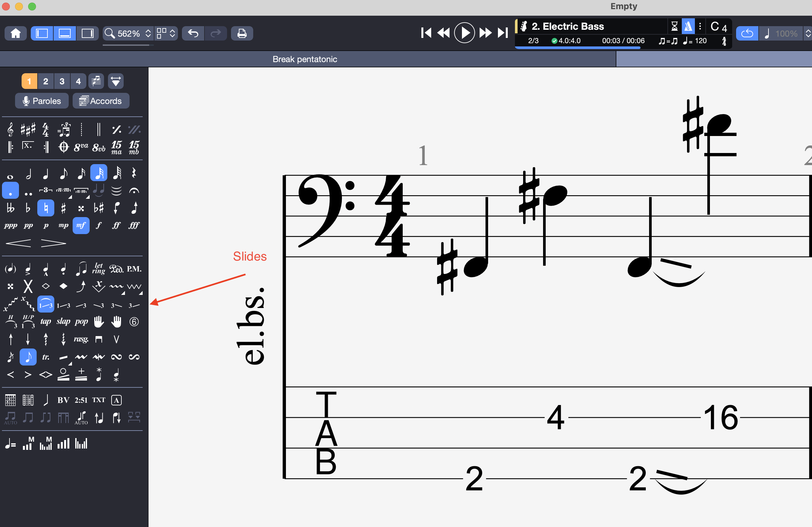Open the relative speed stepper

click(808, 33)
